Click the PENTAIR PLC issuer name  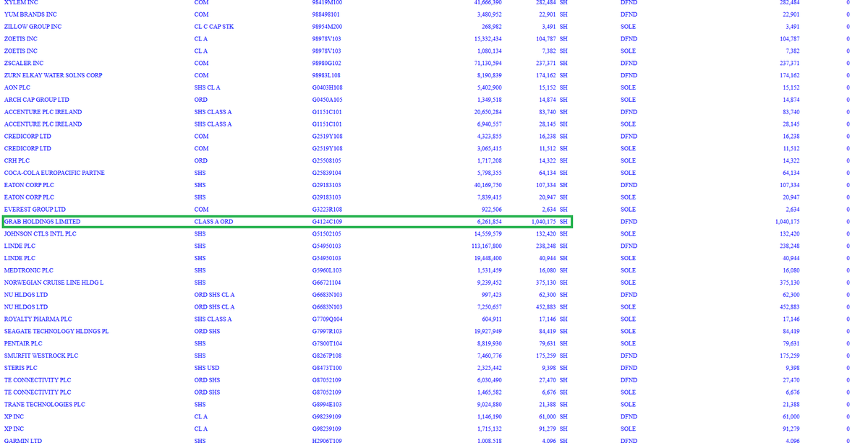click(23, 343)
